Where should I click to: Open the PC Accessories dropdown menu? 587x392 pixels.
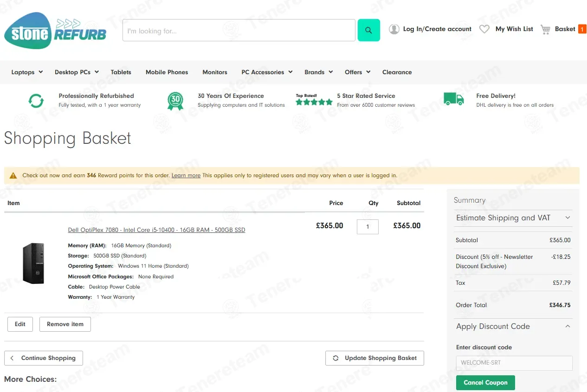click(267, 72)
